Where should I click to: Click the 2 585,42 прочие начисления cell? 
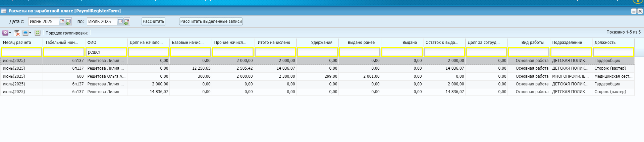tap(233, 68)
